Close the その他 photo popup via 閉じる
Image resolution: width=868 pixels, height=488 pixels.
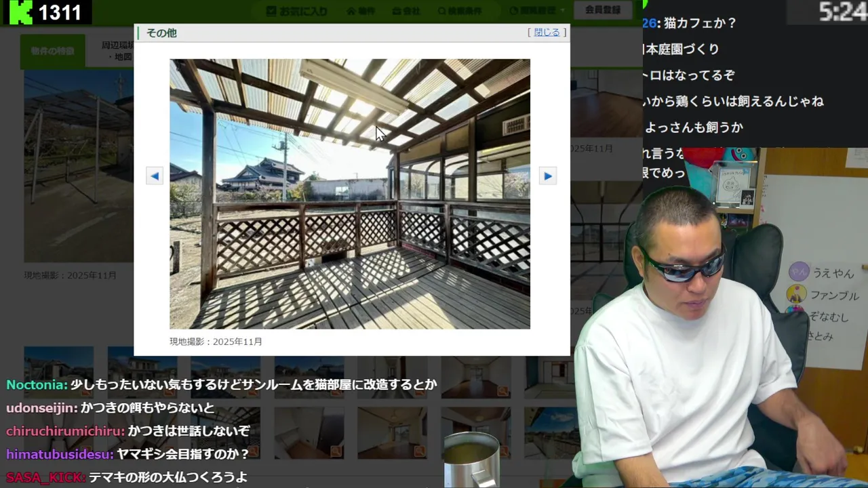[x=547, y=32]
